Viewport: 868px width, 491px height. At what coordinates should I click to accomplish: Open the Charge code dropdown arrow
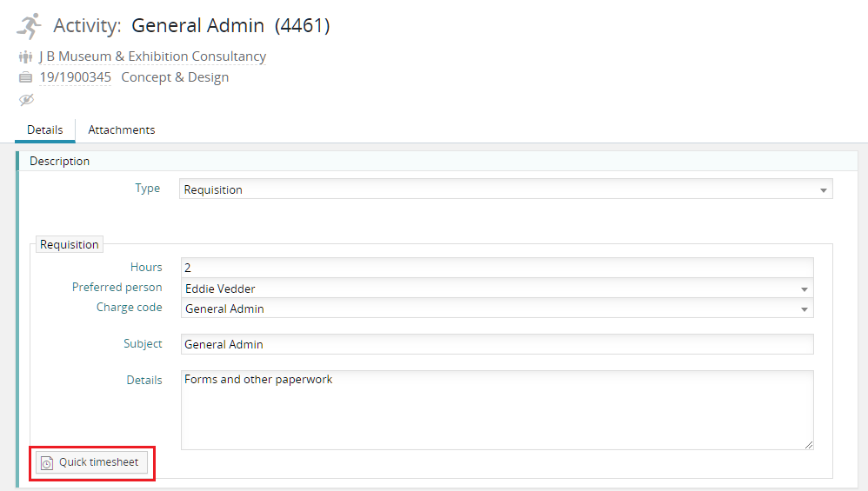tap(805, 309)
